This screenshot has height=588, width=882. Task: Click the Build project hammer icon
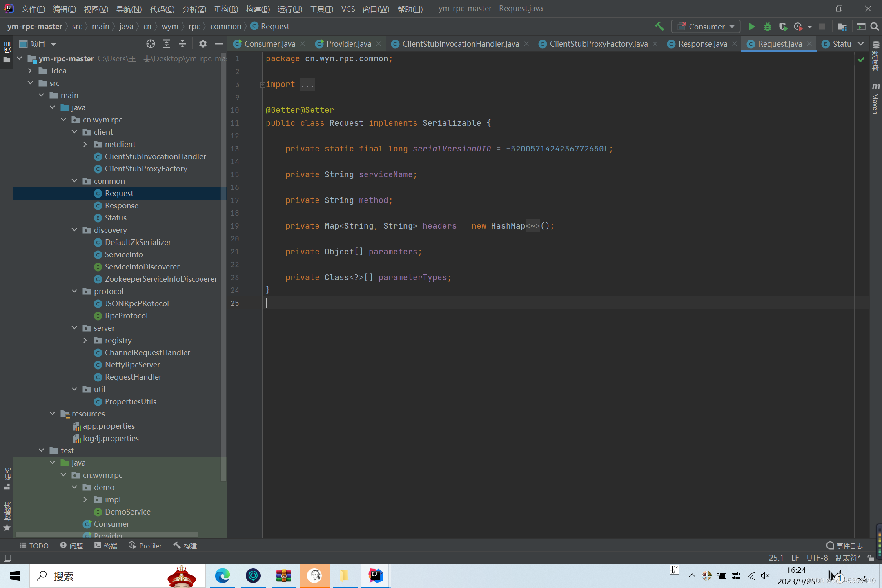[x=659, y=27]
